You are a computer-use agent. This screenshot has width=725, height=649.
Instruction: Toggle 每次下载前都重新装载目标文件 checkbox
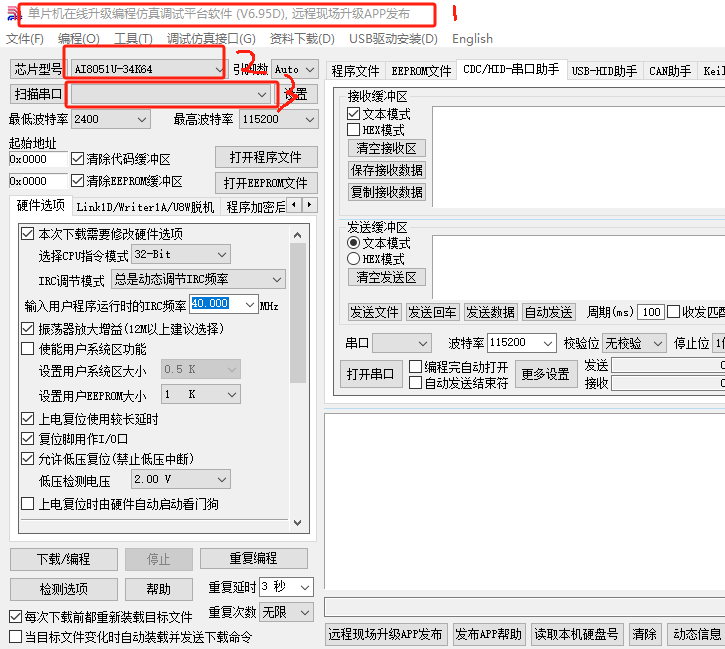(x=15, y=616)
